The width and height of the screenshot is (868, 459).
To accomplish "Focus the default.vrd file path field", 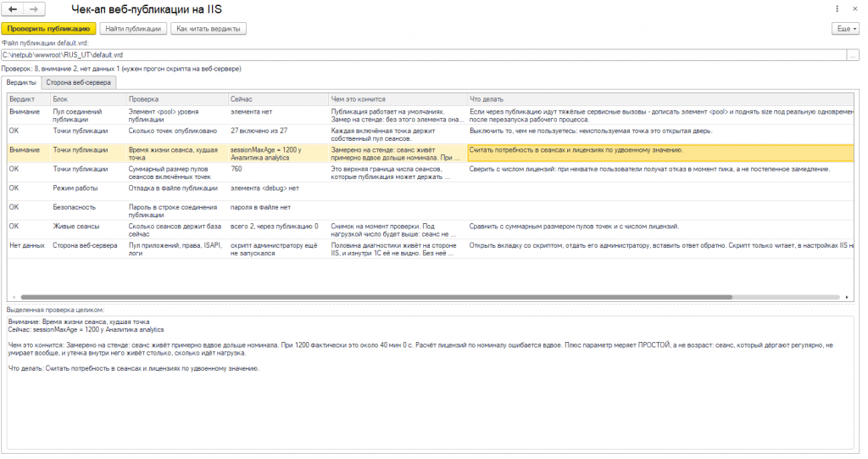I will pyautogui.click(x=424, y=55).
